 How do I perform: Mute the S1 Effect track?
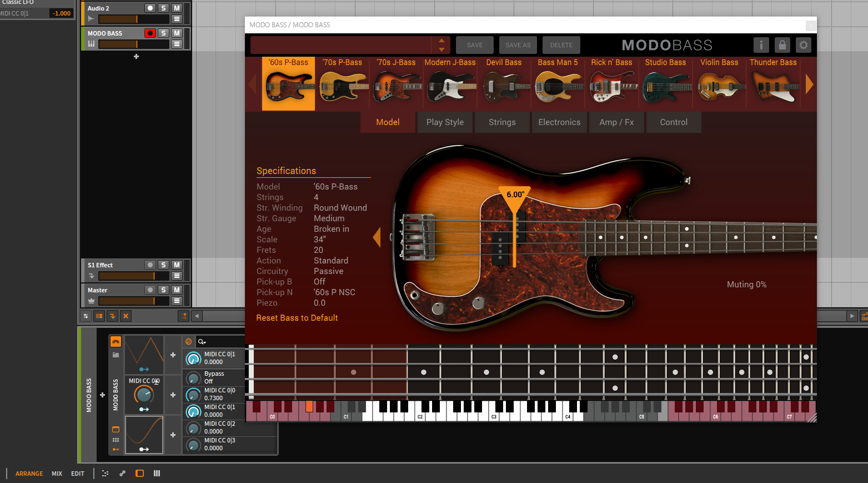tap(177, 265)
